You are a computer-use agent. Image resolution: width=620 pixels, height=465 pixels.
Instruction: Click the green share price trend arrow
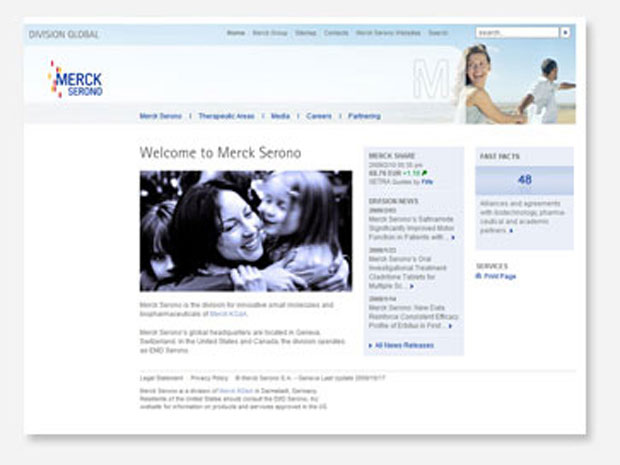pos(424,173)
